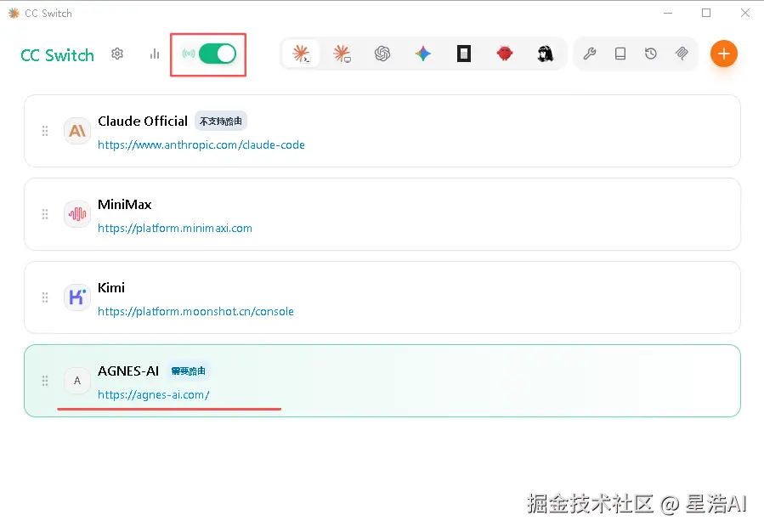This screenshot has width=764, height=532.
Task: Add a new provider with orange plus
Action: (x=723, y=54)
